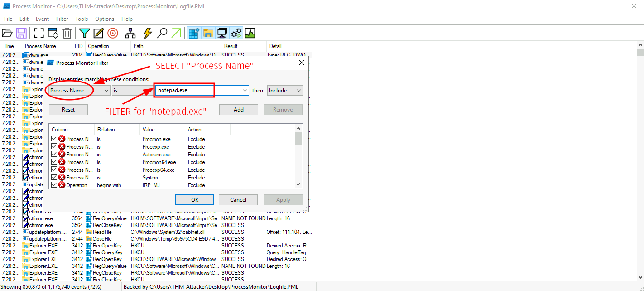Image resolution: width=644 pixels, height=291 pixels.
Task: Open the Find magnifying glass icon
Action: [162, 33]
